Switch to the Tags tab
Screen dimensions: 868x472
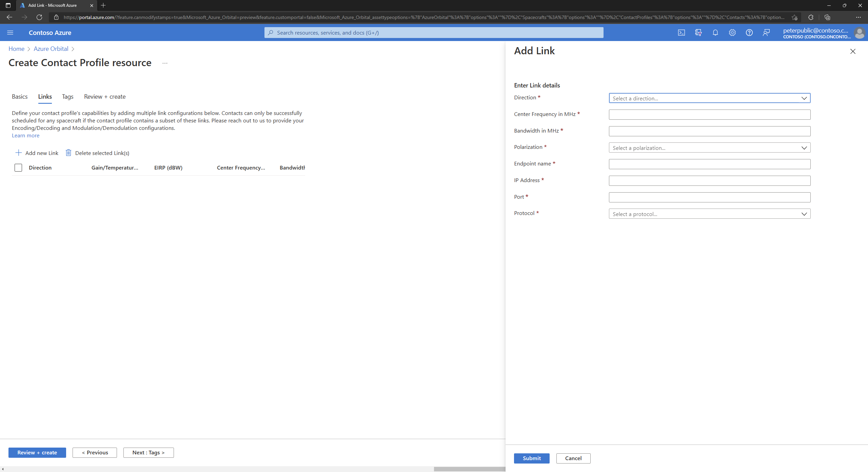point(67,97)
